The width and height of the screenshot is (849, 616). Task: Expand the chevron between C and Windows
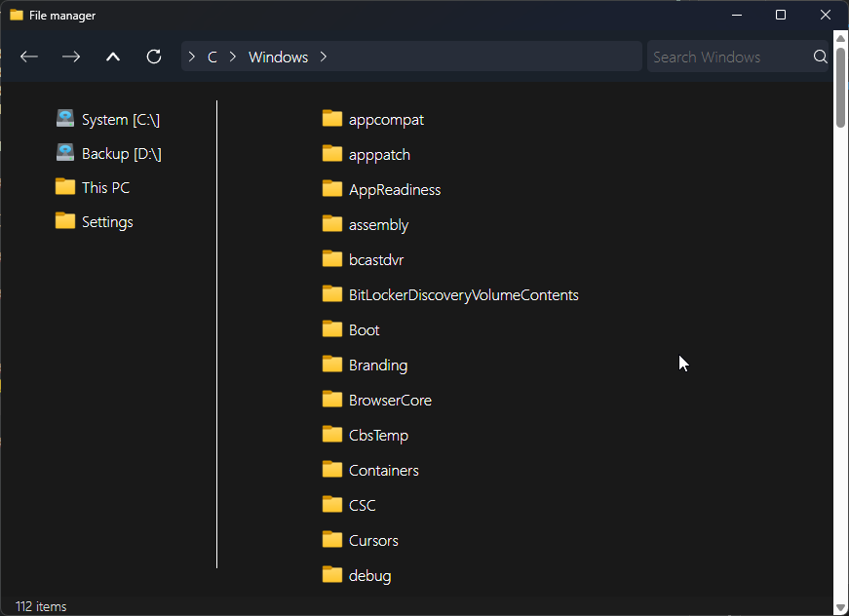pos(232,57)
